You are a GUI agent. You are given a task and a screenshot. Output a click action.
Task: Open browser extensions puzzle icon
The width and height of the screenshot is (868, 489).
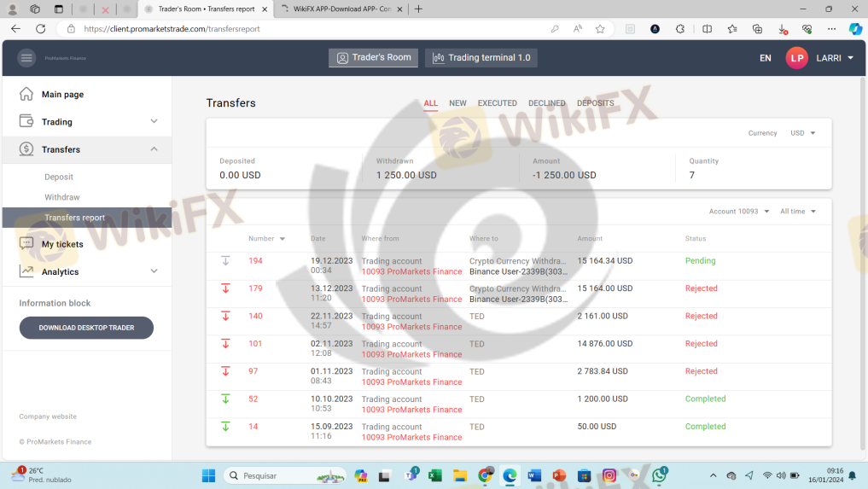coord(679,29)
